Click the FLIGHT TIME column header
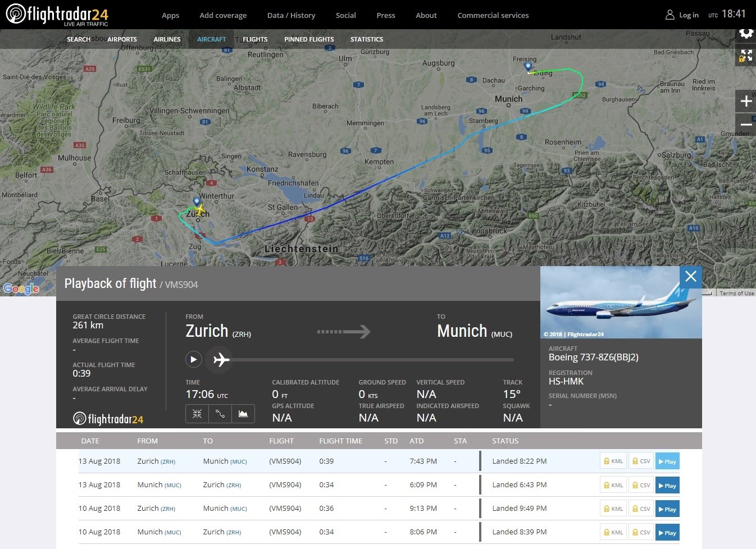 341,441
